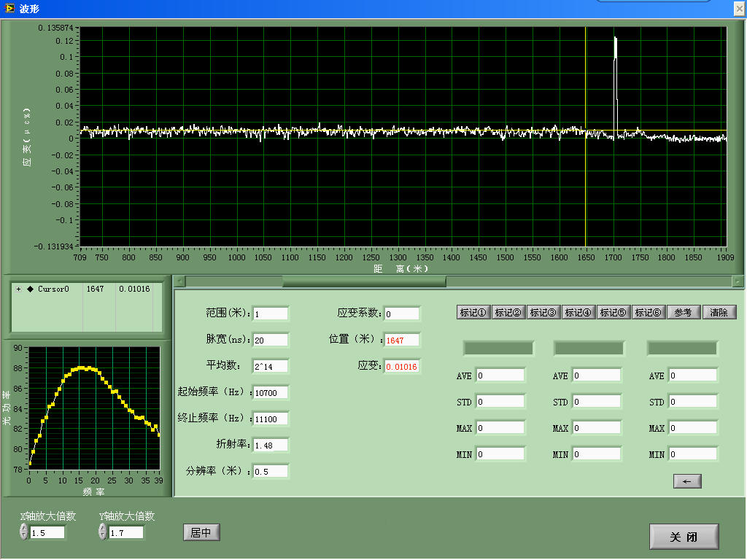Image resolution: width=747 pixels, height=560 pixels.
Task: Click the horizontal scrollbar thumb under the graph
Action: (x=364, y=281)
